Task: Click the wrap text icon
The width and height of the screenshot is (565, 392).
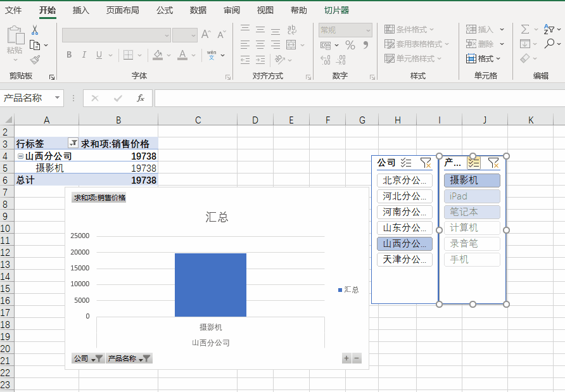Action: point(291,30)
